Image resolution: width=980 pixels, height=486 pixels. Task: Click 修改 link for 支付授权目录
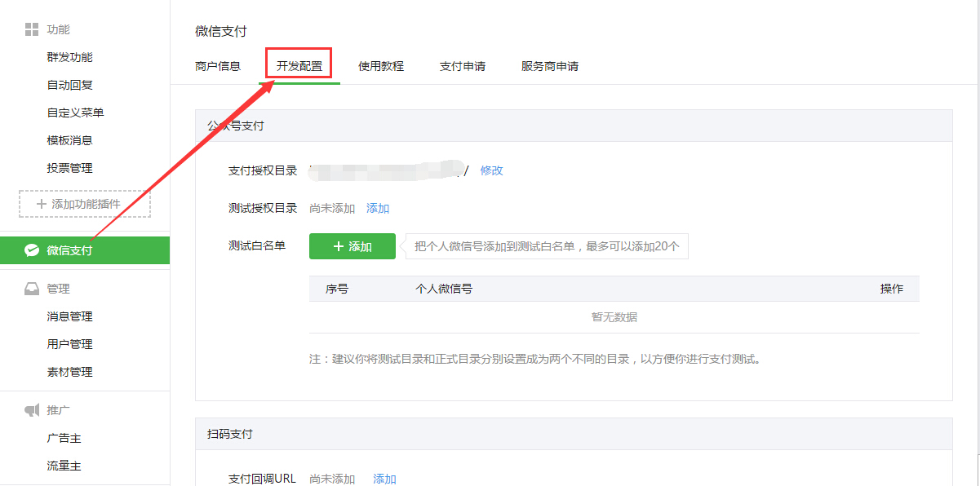[491, 170]
